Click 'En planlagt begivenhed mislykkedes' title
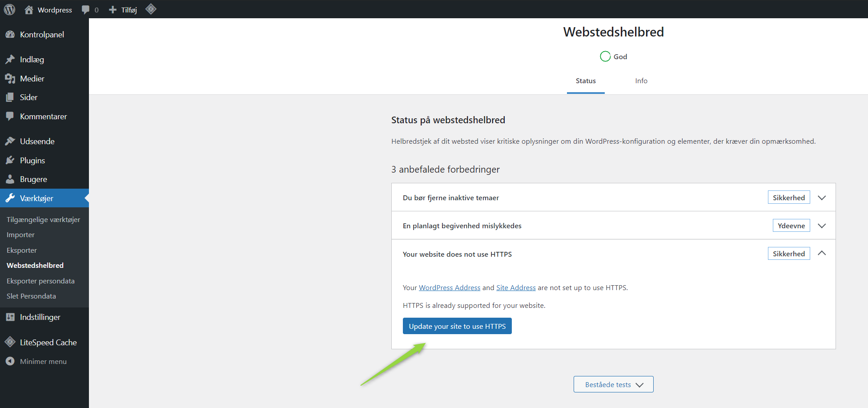This screenshot has height=408, width=868. [462, 226]
